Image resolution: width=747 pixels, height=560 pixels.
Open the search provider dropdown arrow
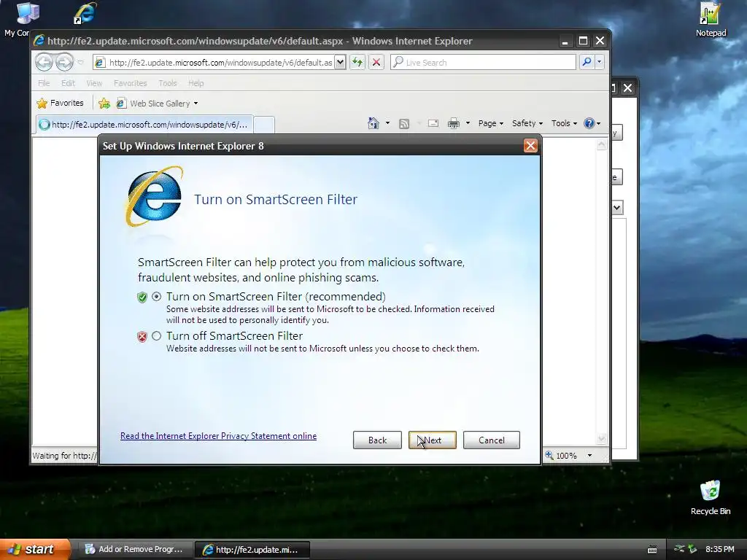600,62
